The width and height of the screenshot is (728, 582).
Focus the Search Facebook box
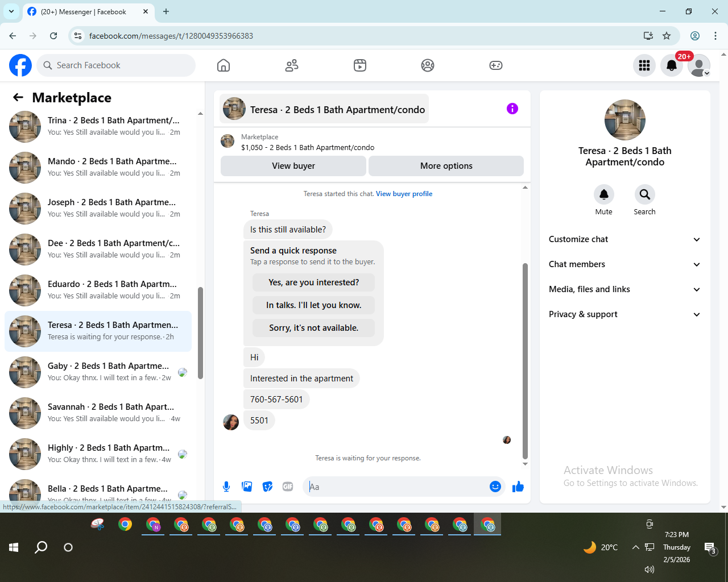(x=116, y=65)
